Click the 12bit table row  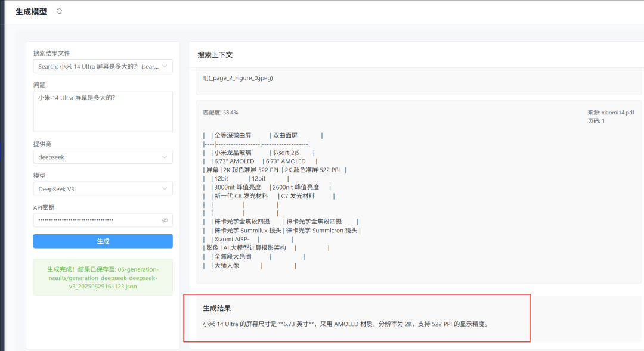click(246, 179)
